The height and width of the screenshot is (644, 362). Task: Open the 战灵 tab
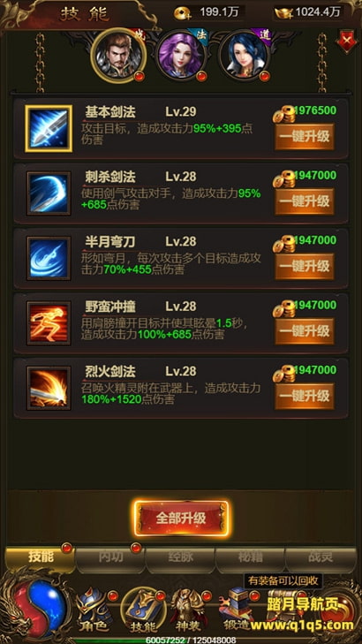321,557
